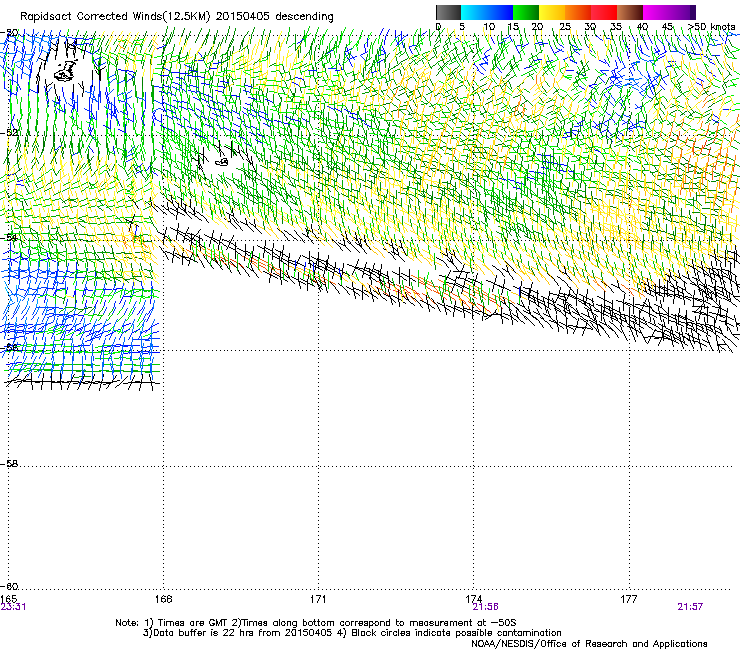Image resolution: width=740 pixels, height=650 pixels.
Task: Click the '-54' latitude axis label
Action: click(10, 237)
